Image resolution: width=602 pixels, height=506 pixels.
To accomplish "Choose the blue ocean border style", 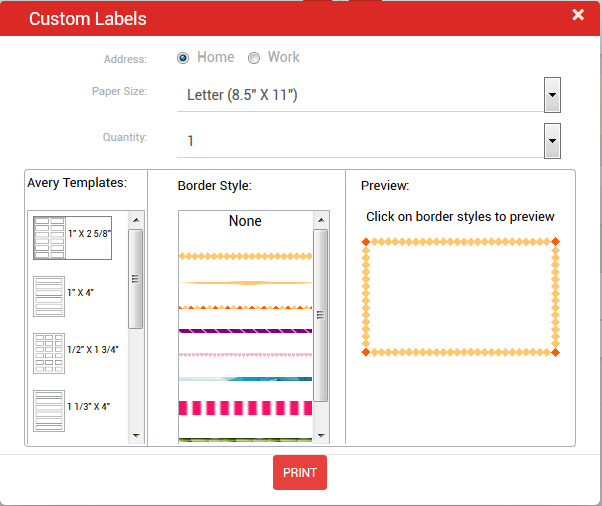I will (x=245, y=379).
